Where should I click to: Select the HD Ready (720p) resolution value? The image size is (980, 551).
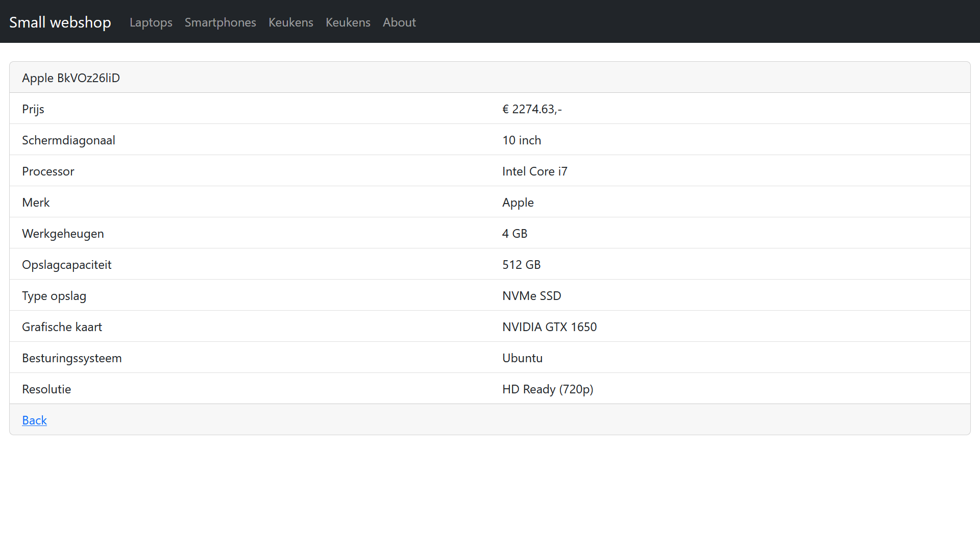coord(547,389)
